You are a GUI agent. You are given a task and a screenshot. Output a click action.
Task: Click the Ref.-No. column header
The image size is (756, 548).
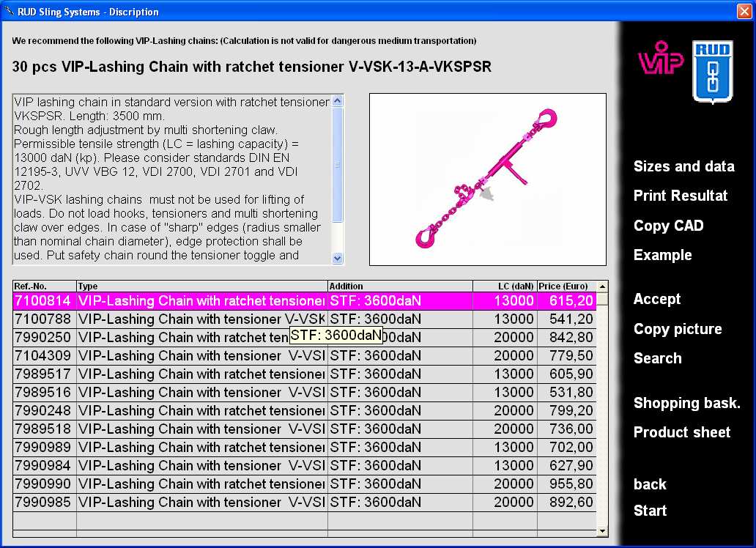(45, 286)
